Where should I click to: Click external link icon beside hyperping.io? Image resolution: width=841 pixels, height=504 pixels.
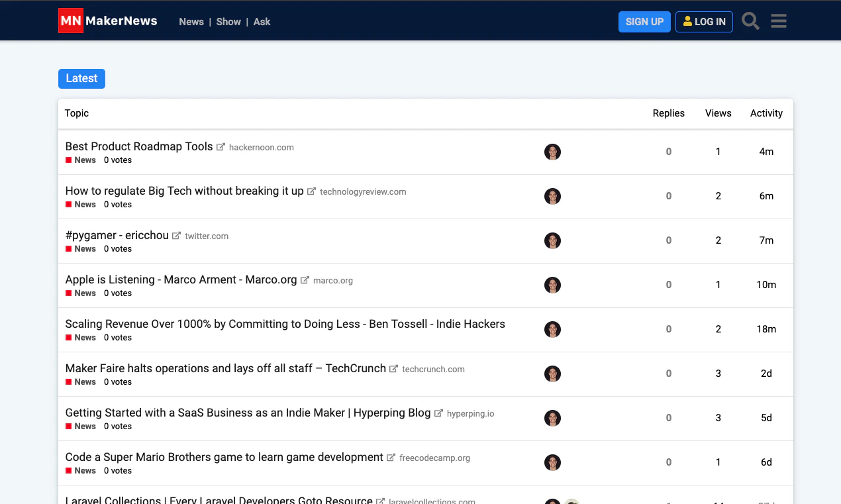(x=439, y=413)
